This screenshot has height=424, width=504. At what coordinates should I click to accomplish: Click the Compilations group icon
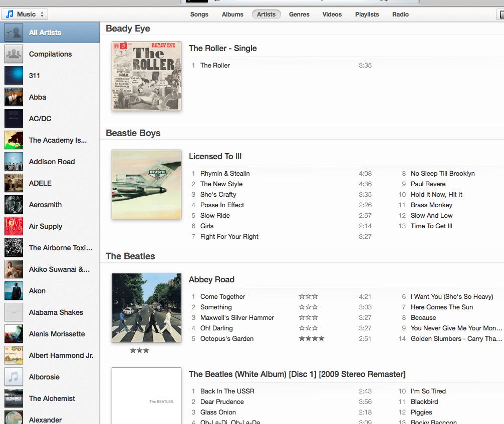point(14,54)
